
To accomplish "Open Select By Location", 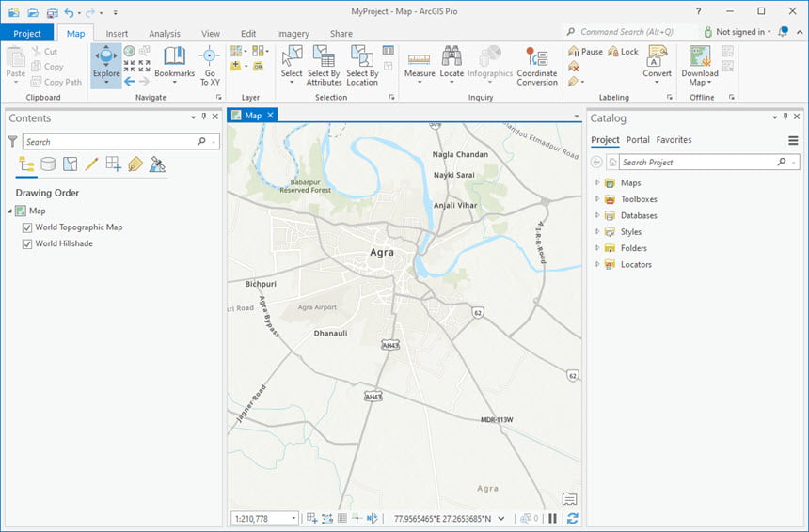I will pyautogui.click(x=362, y=65).
